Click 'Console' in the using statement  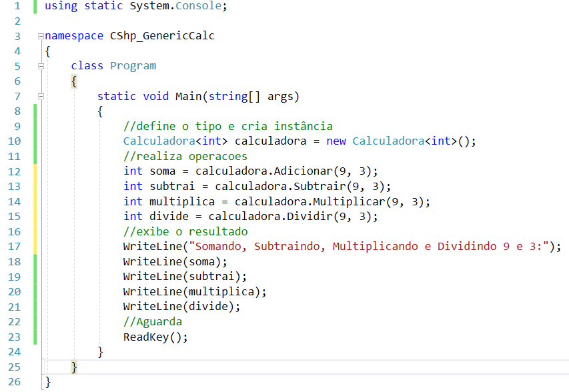[x=199, y=6]
